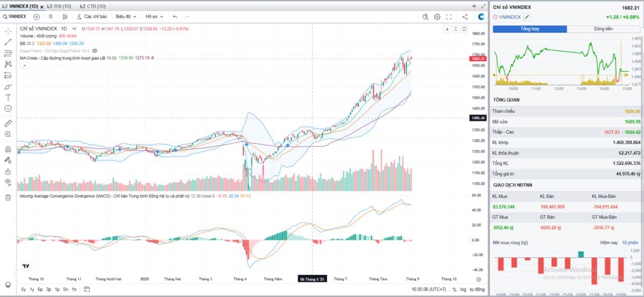The height and width of the screenshot is (297, 644).
Task: Toggle hide all drawings eye icon
Action: tap(8, 182)
